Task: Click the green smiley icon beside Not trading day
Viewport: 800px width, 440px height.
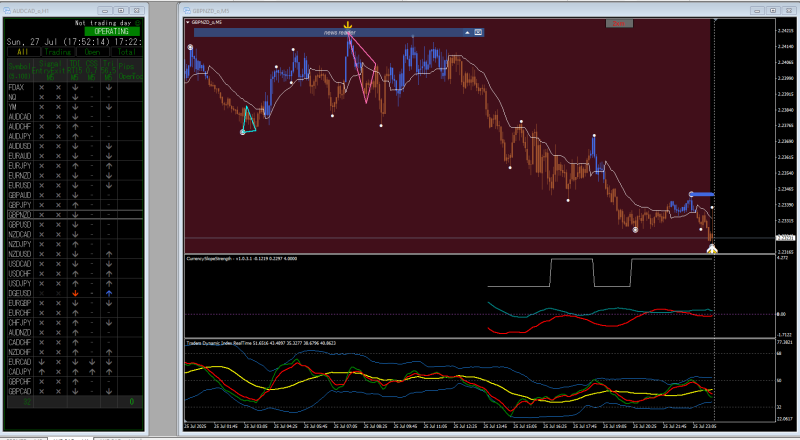Action: tap(138, 23)
